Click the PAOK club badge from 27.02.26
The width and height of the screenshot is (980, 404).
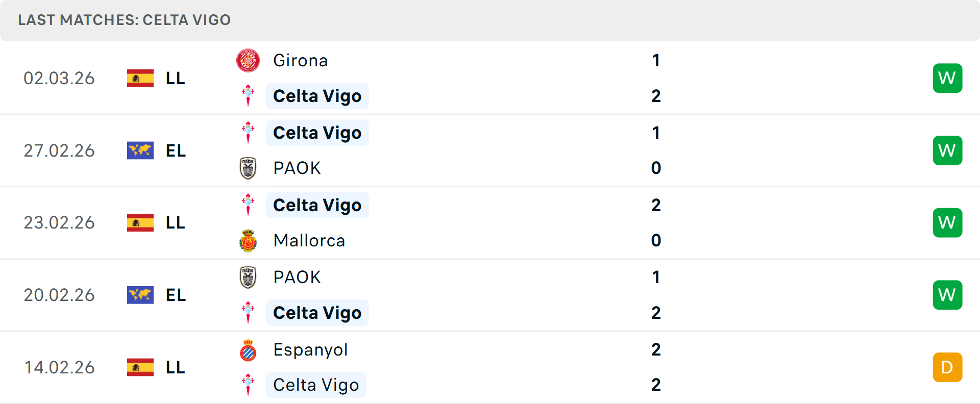point(248,168)
